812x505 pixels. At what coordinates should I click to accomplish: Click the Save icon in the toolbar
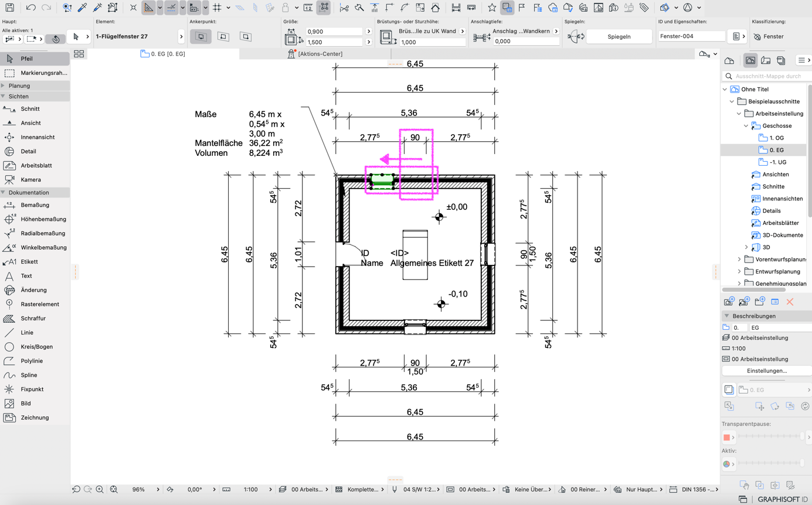click(10, 8)
